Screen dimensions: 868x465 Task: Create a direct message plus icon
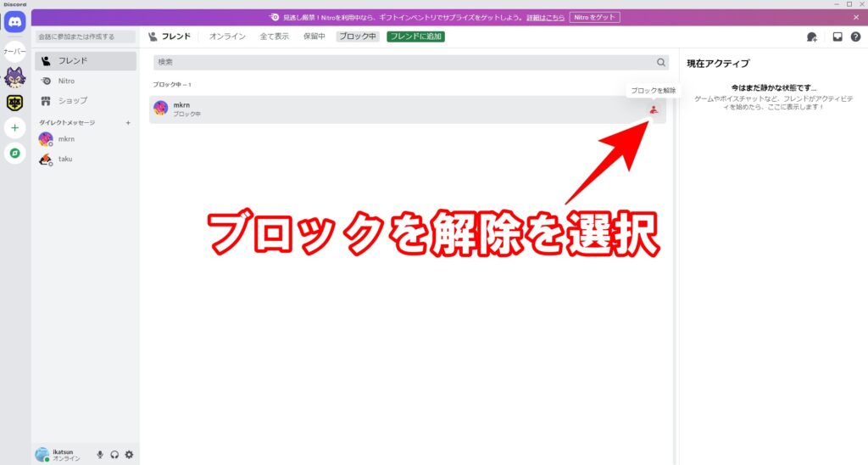(x=128, y=123)
